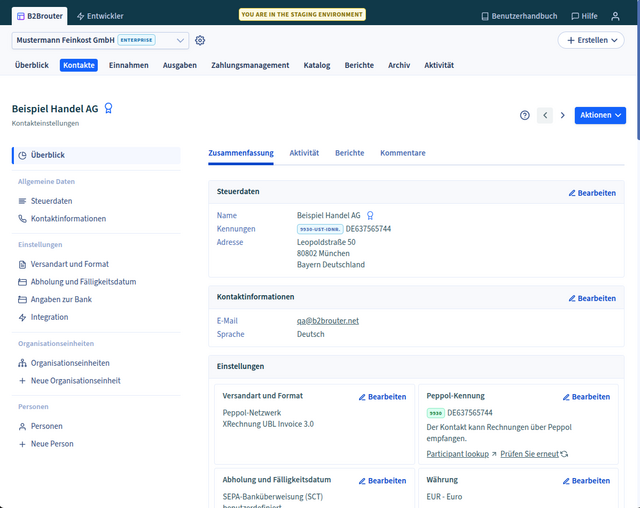Click Prüfen Sie erneut link
Image resolution: width=640 pixels, height=508 pixels.
[529, 454]
